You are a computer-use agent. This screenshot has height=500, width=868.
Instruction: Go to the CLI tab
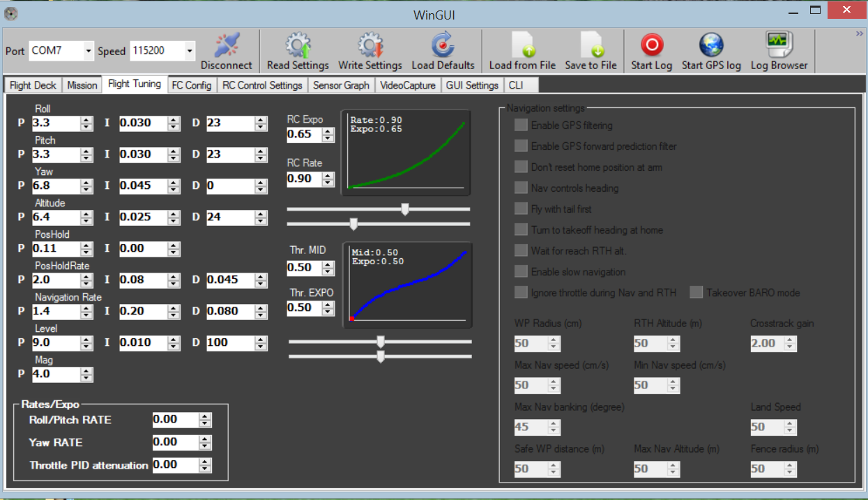coord(516,85)
